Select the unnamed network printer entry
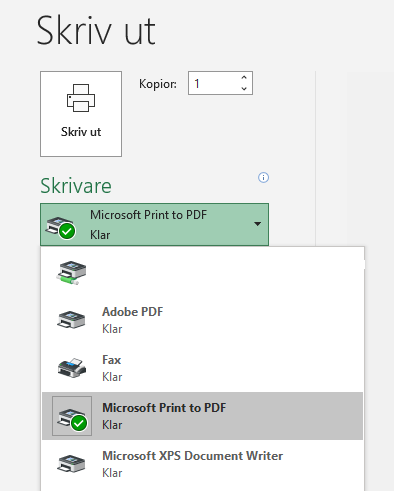The width and height of the screenshot is (394, 491). (x=202, y=272)
